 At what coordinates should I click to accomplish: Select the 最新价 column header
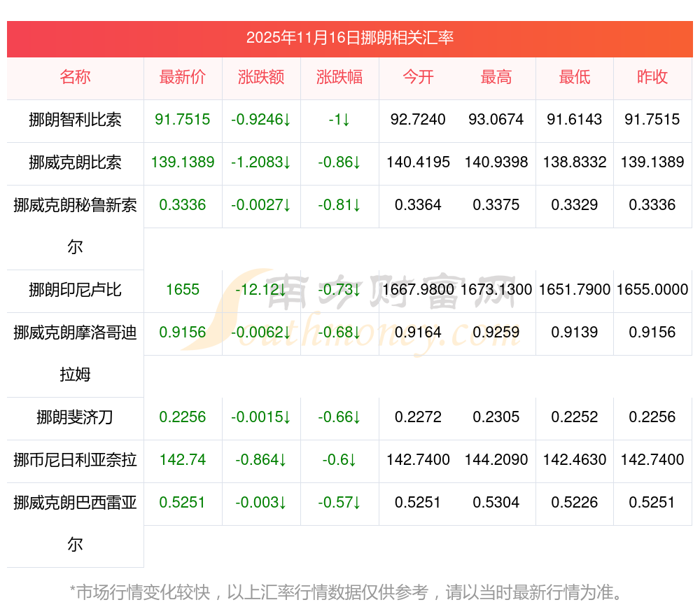[183, 77]
